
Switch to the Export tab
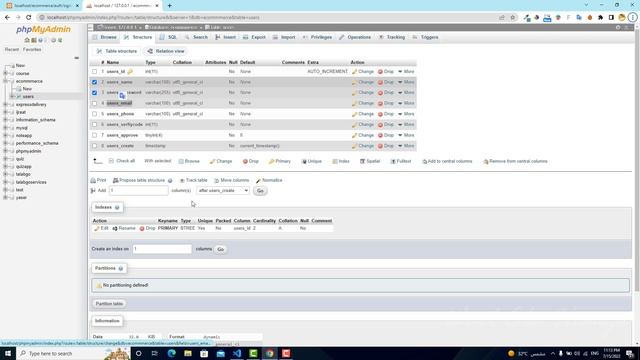(x=254, y=37)
